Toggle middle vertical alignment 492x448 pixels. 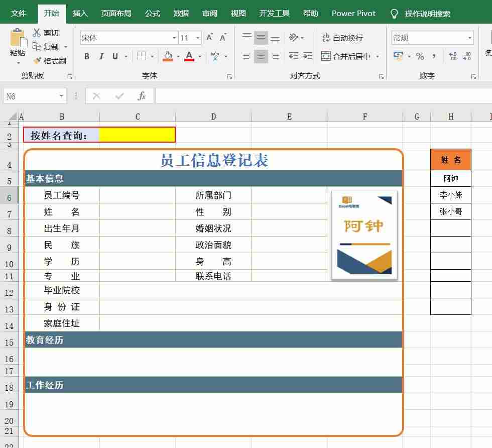[x=261, y=38]
